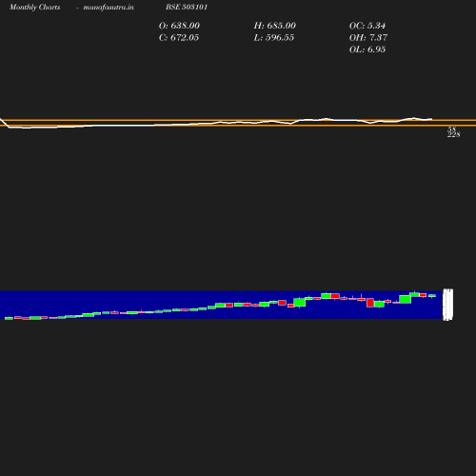476x476 pixels.
Task: Click the OC 5.34 percentage label
Action: 367,26
